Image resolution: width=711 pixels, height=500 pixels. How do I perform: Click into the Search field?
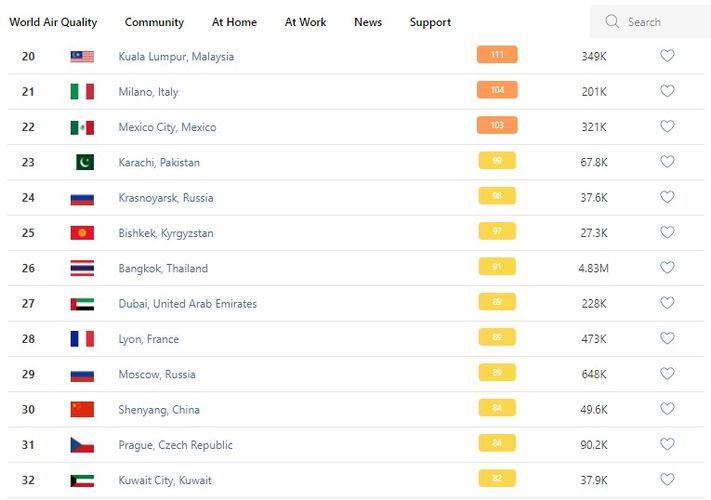click(x=660, y=22)
